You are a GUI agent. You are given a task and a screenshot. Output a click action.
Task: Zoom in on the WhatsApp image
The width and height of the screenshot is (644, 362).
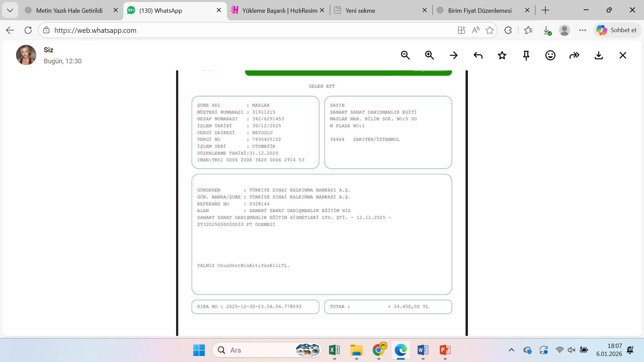click(429, 55)
